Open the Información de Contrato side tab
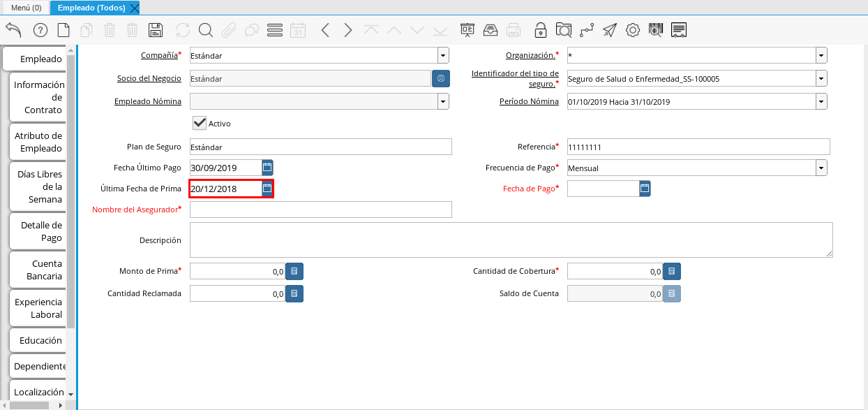 click(39, 97)
